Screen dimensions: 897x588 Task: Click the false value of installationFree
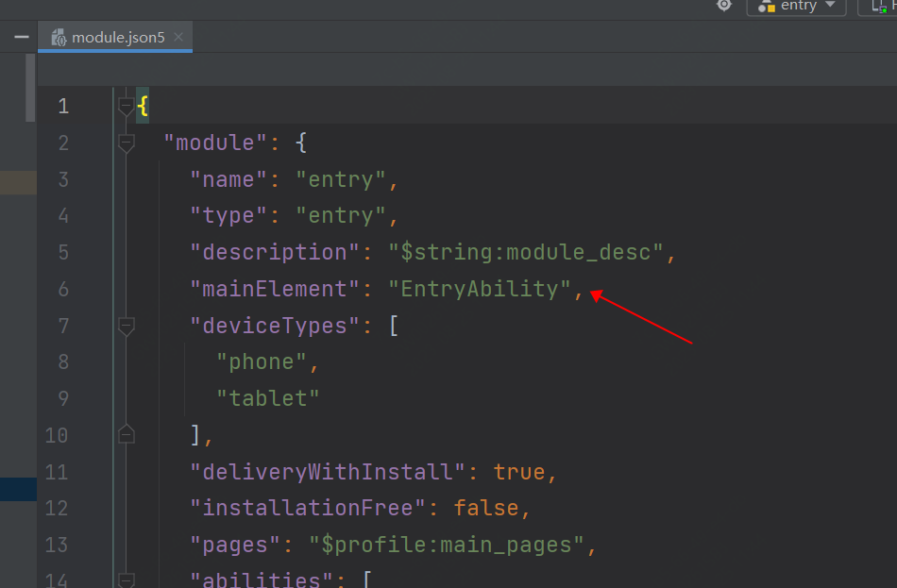pyautogui.click(x=485, y=508)
